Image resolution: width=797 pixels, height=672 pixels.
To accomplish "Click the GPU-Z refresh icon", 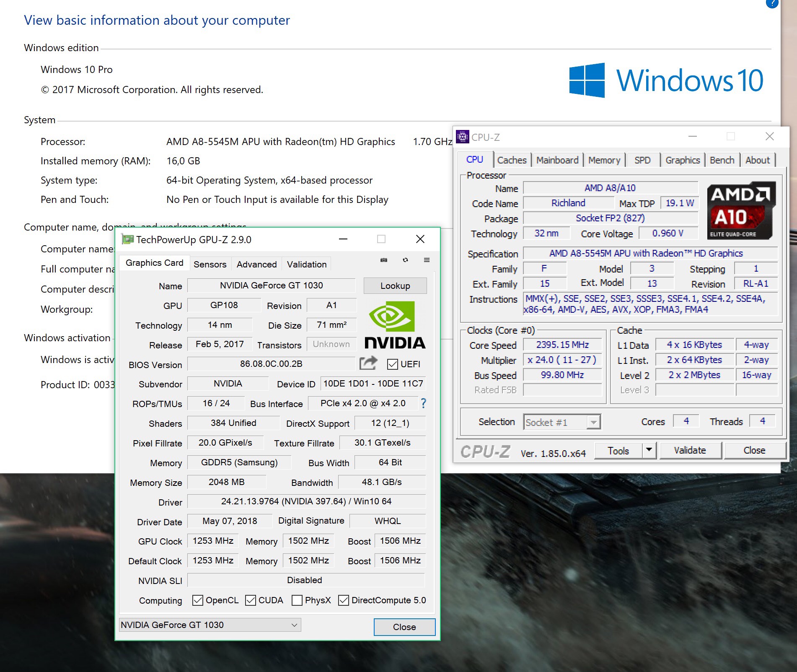I will tap(405, 260).
